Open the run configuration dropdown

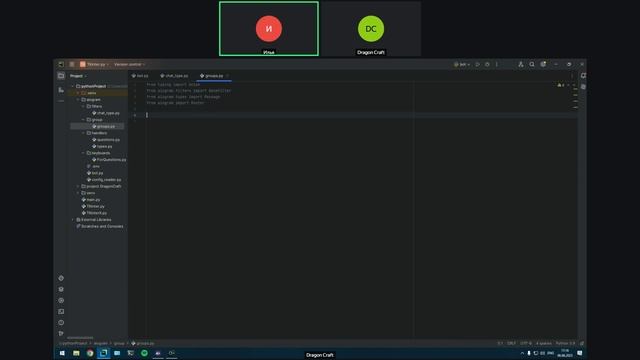pyautogui.click(x=462, y=64)
